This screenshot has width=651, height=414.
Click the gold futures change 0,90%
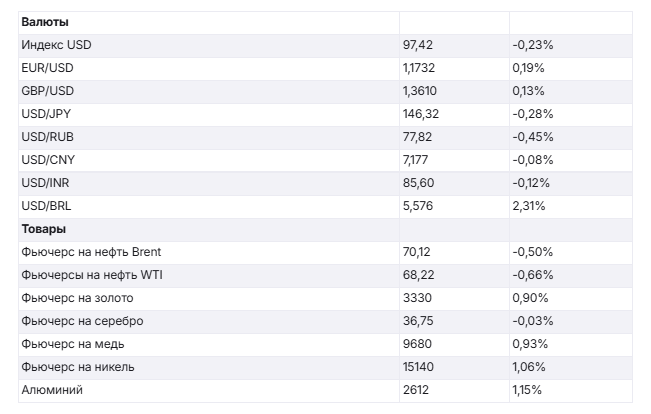point(530,298)
